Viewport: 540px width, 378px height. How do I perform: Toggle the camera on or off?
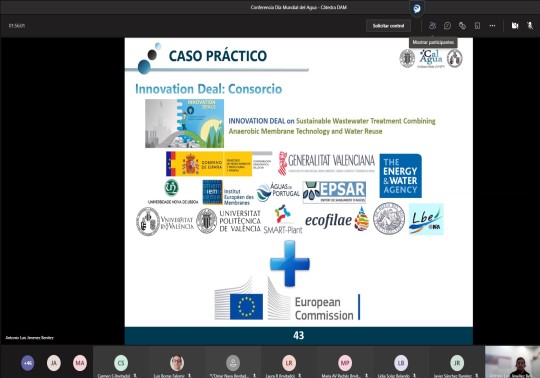515,25
